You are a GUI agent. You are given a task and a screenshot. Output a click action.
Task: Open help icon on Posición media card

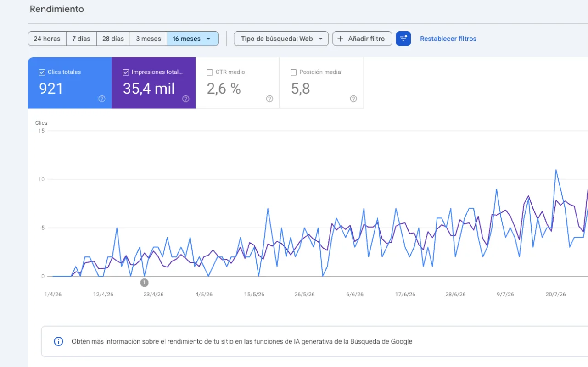coord(353,99)
